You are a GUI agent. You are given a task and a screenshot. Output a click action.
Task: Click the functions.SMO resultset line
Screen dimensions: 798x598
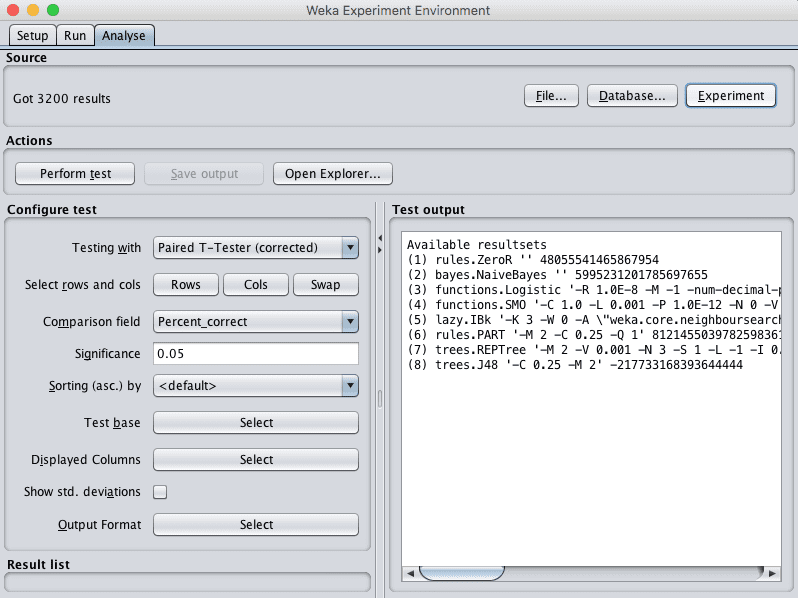pyautogui.click(x=594, y=305)
